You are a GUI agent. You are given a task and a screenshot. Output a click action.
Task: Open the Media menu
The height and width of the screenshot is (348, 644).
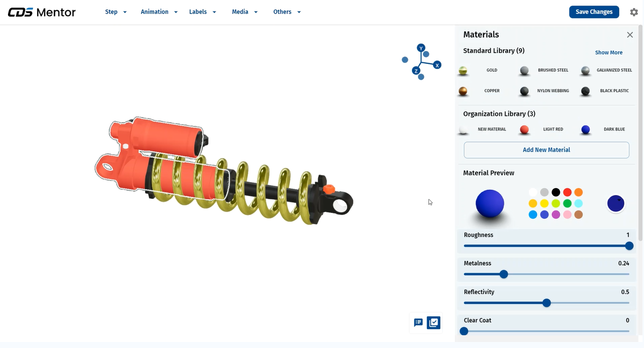tap(244, 12)
